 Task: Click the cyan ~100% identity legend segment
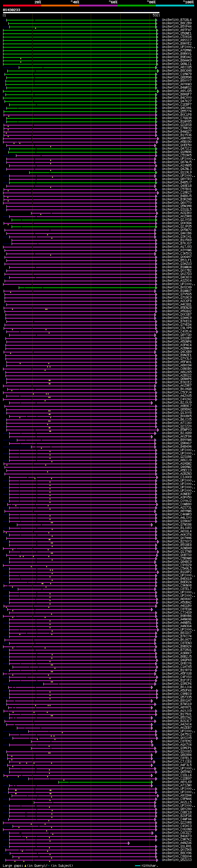175,6
